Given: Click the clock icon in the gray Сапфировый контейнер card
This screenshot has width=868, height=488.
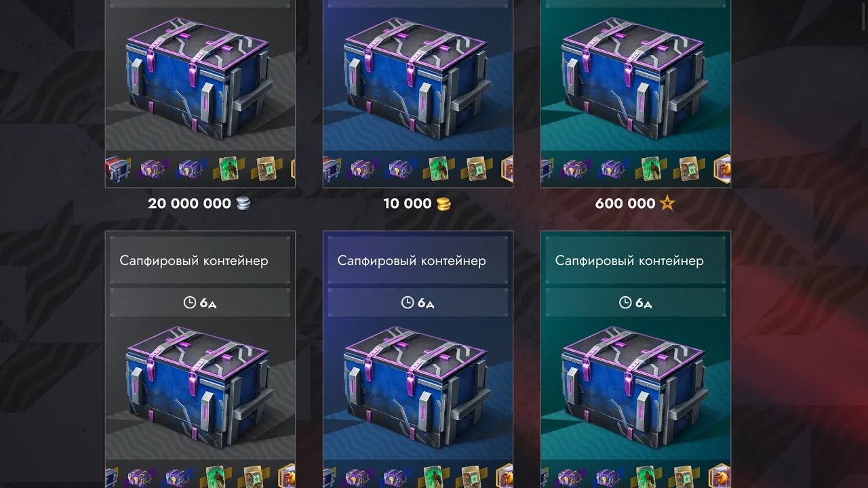Looking at the screenshot, I should click(x=190, y=303).
